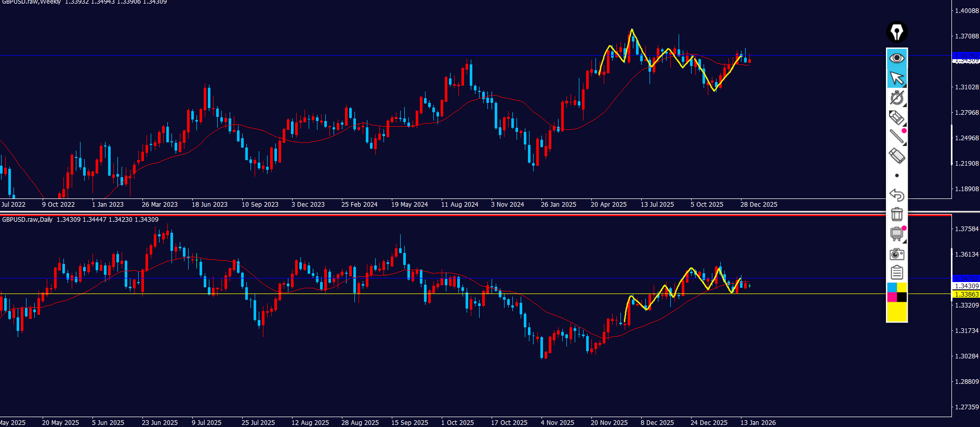Pick the cyan color swatch

tap(892, 287)
